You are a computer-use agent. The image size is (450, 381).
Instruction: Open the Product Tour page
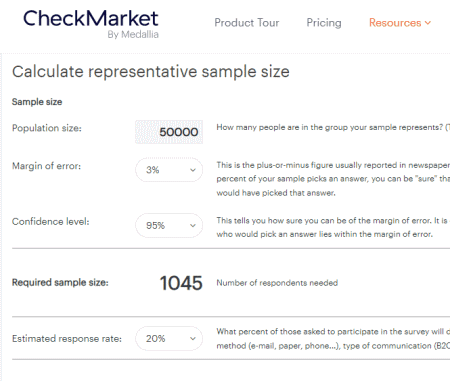(247, 23)
